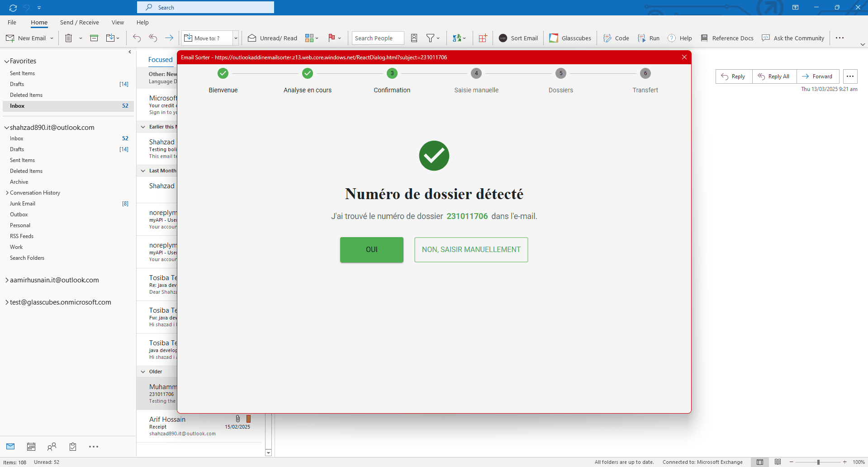Open the File menu
Viewport: 868px width, 467px height.
tap(12, 22)
